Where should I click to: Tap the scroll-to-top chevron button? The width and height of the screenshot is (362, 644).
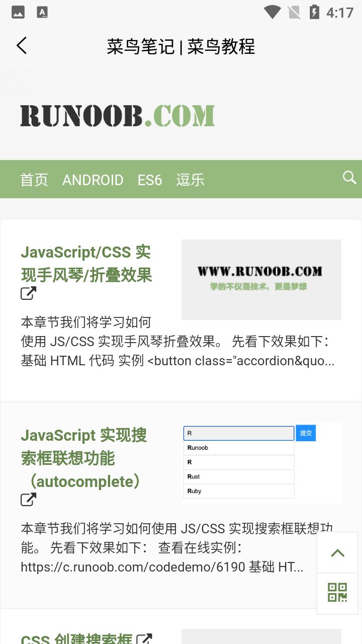click(337, 553)
